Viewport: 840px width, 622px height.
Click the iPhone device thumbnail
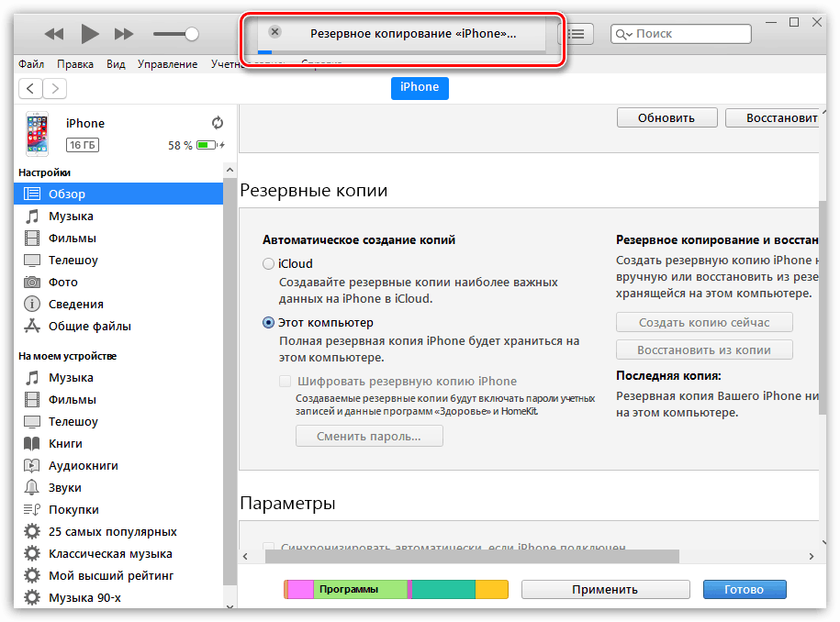click(37, 134)
